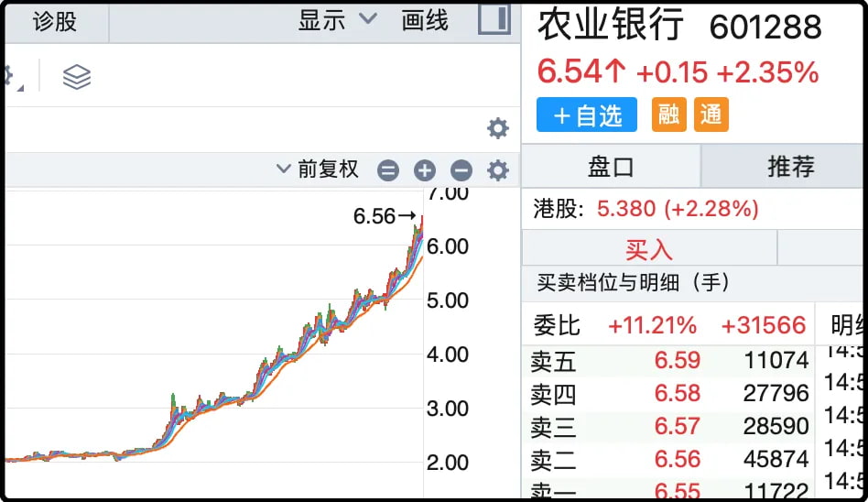Open the upper chart settings gear
The width and height of the screenshot is (868, 502).
[x=498, y=128]
